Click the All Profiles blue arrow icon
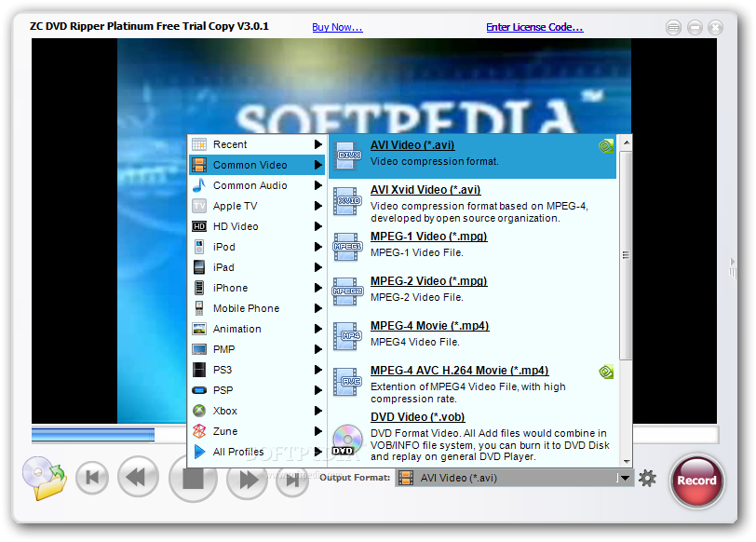 (199, 452)
